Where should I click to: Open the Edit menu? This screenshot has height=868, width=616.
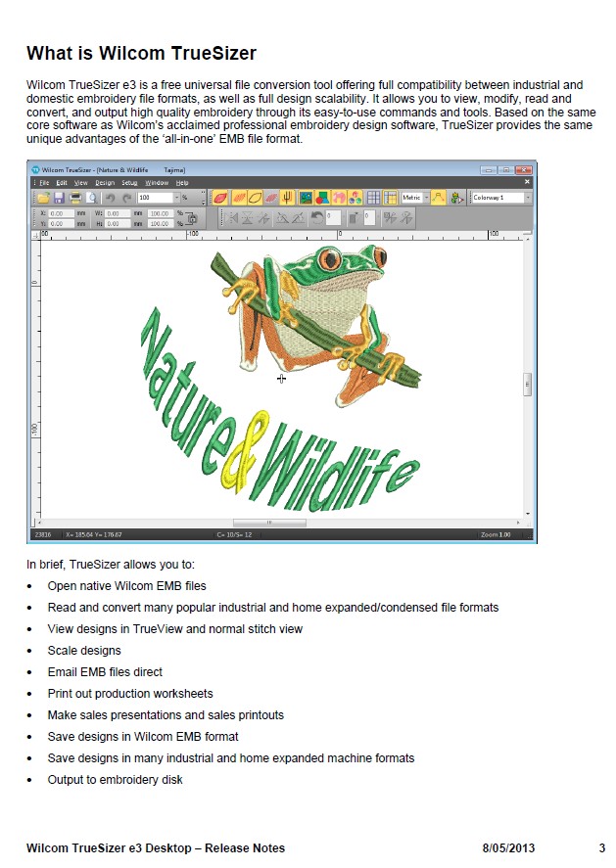tap(62, 183)
